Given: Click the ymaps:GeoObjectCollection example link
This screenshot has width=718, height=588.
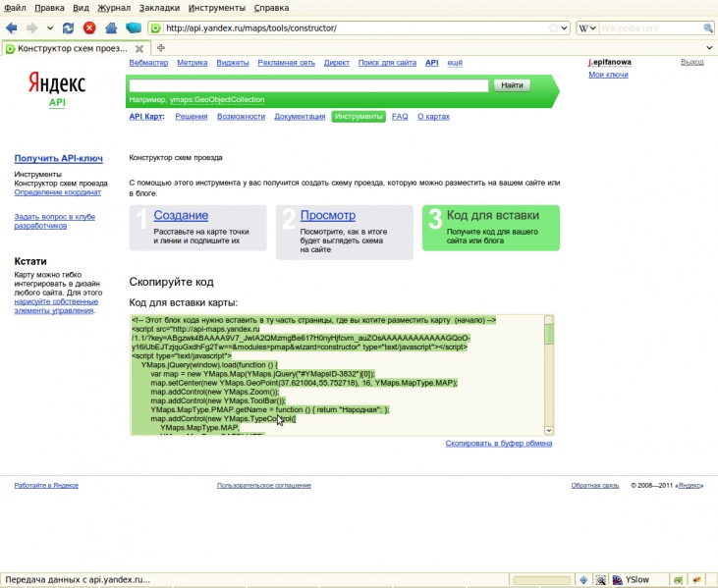Looking at the screenshot, I should point(217,100).
